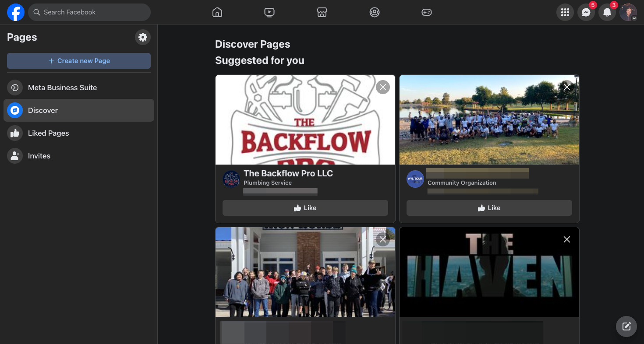Click The Backflow Pro cover image
The width and height of the screenshot is (644, 344).
click(x=305, y=119)
